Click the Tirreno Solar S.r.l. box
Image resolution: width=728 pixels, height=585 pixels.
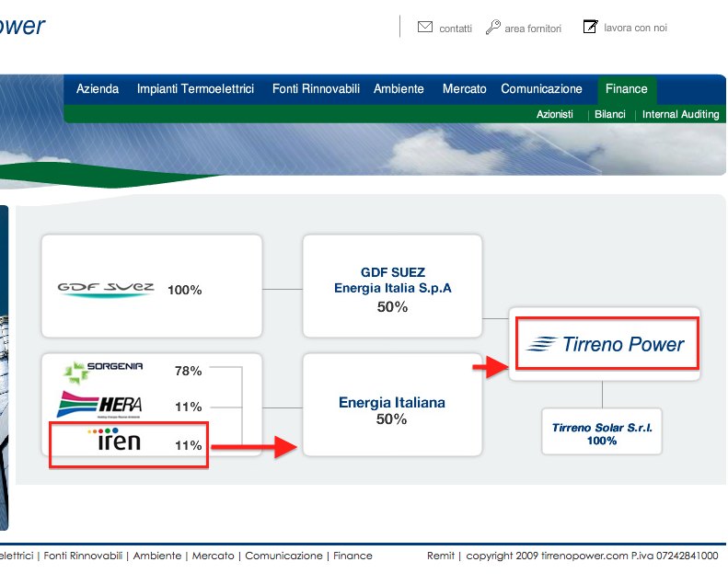pos(601,434)
